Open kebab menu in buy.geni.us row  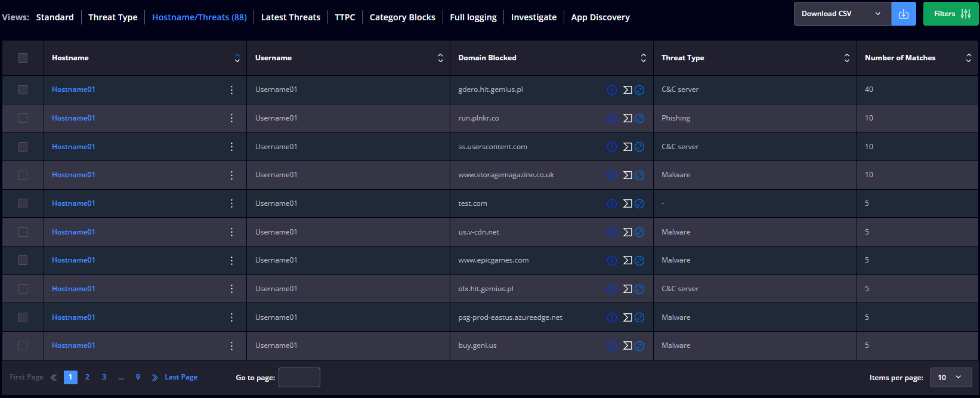point(232,345)
